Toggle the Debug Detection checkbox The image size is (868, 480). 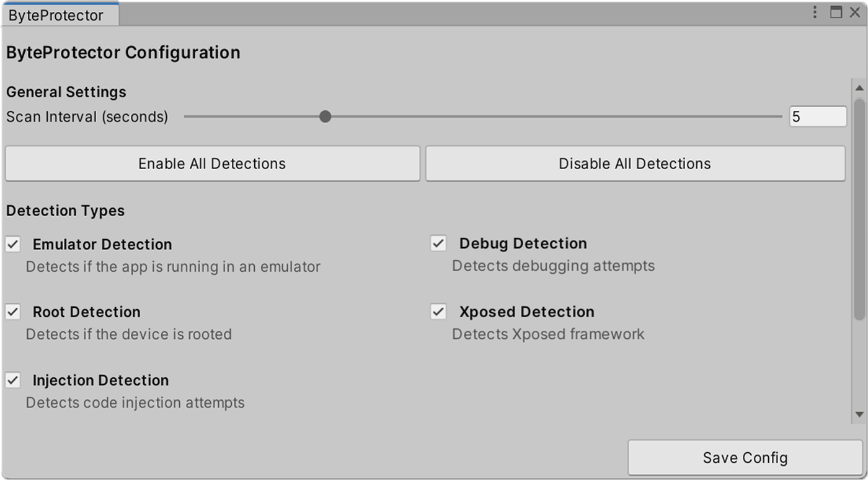coord(438,243)
